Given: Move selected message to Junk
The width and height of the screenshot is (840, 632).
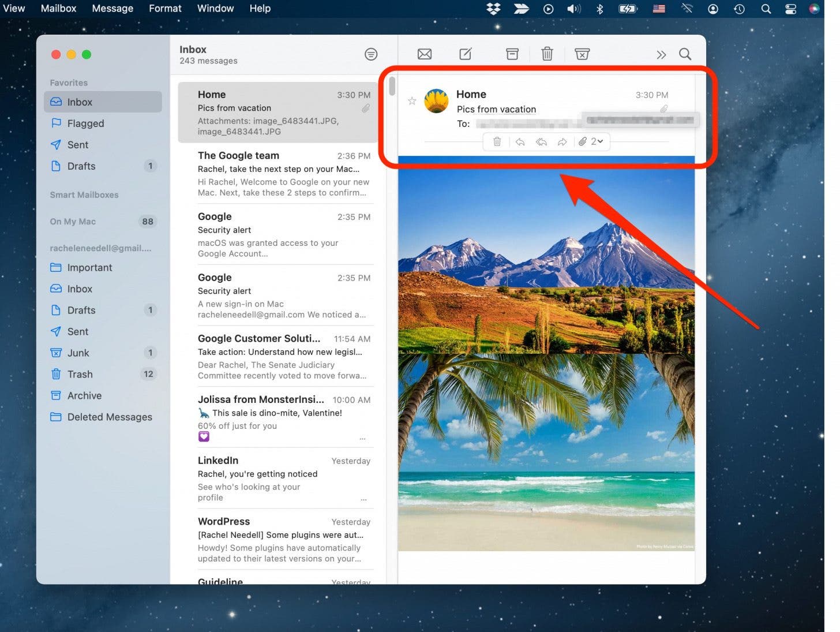Looking at the screenshot, I should coord(582,54).
